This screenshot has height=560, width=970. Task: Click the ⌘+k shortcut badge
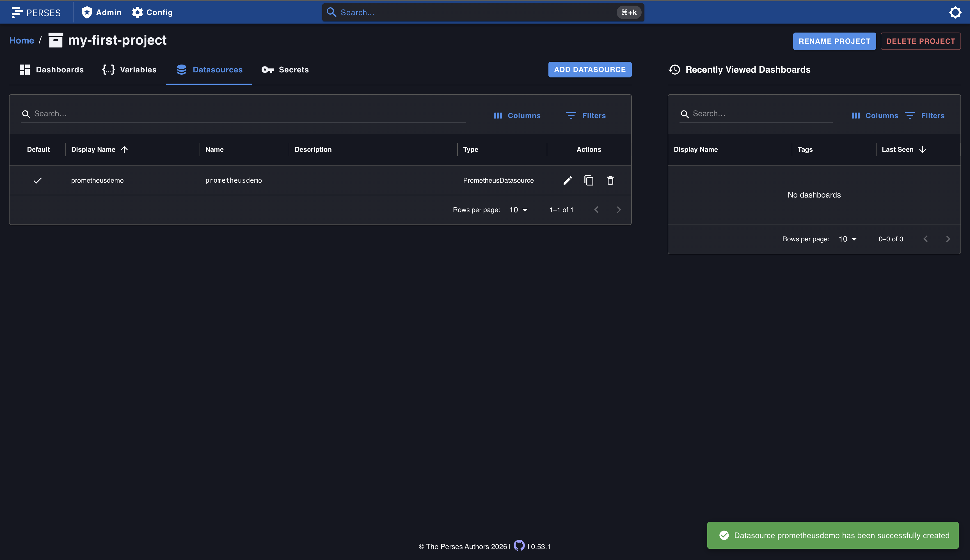tap(629, 12)
